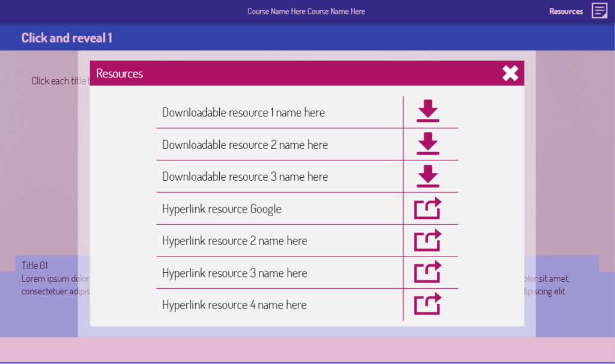Click "Hyperlink resource 4 name here" text
Viewport: 615px width, 364px height.
[234, 305]
